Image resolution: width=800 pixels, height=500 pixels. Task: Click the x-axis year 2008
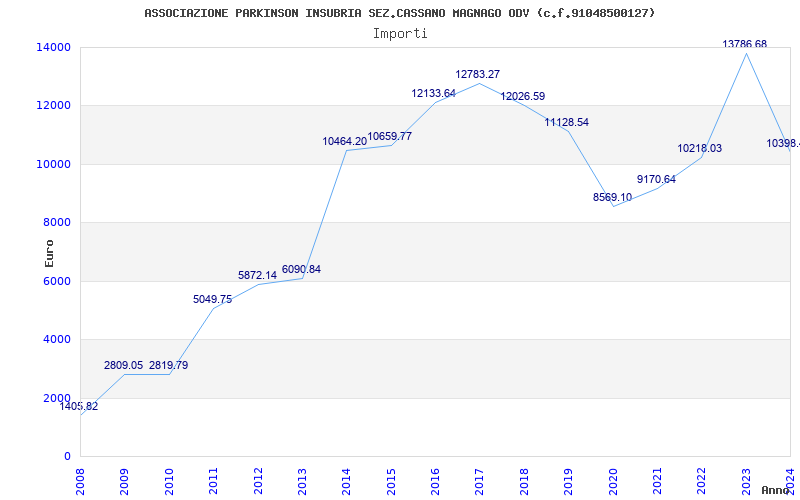coord(81,481)
